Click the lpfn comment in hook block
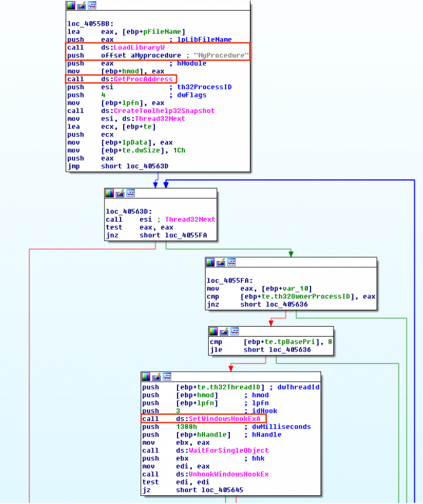The height and width of the screenshot is (504, 423). [x=260, y=403]
